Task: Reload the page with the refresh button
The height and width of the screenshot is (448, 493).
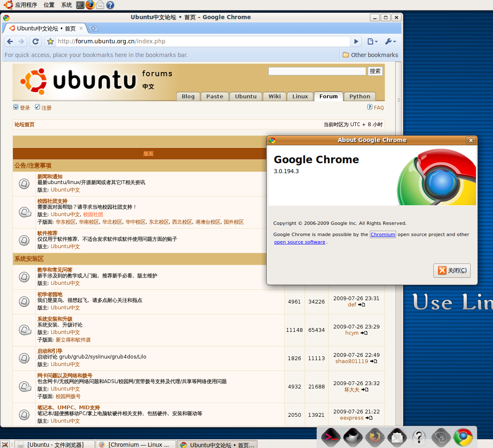Action: (35, 41)
